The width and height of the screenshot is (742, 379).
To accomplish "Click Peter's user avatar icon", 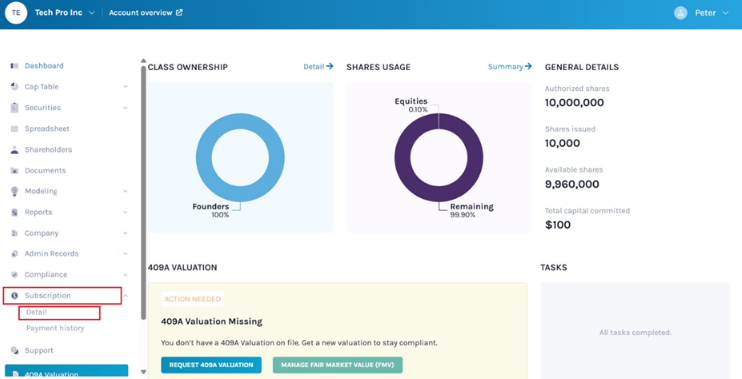I will (680, 13).
